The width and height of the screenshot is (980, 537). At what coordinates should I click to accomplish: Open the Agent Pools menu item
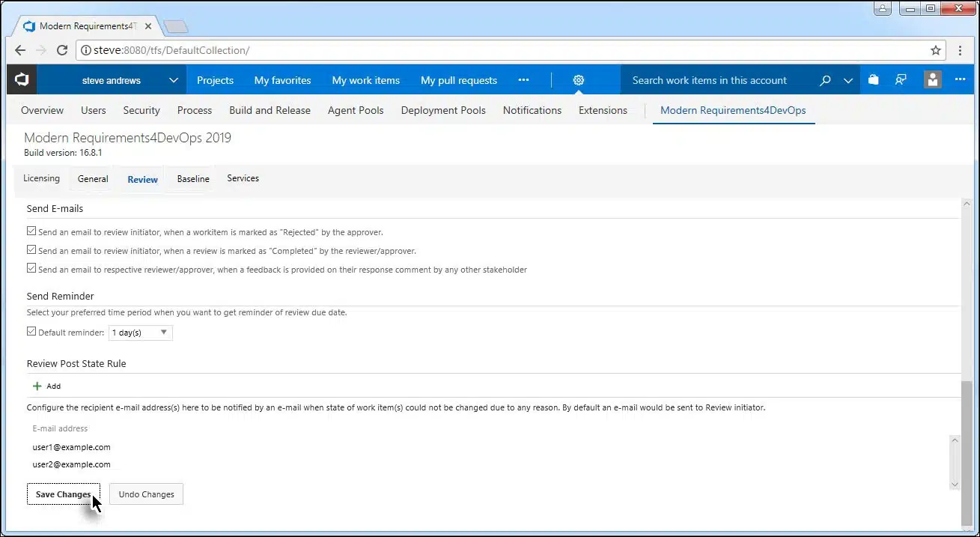[356, 110]
